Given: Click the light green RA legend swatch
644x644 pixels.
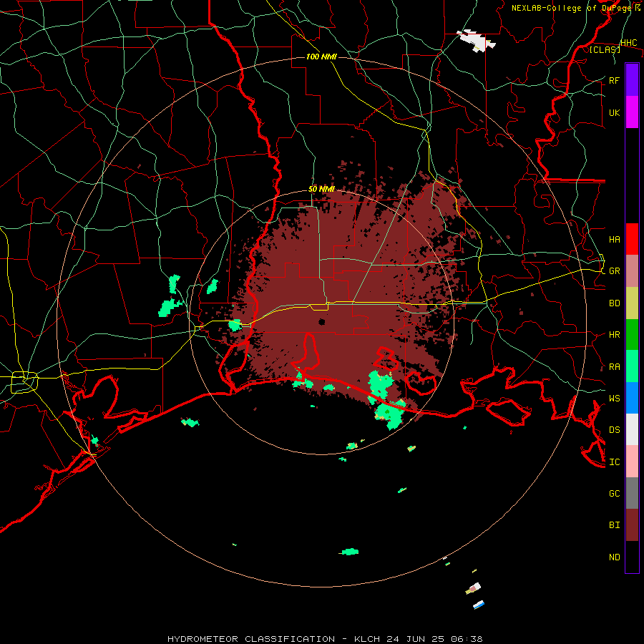Looking at the screenshot, I should click(x=632, y=366).
